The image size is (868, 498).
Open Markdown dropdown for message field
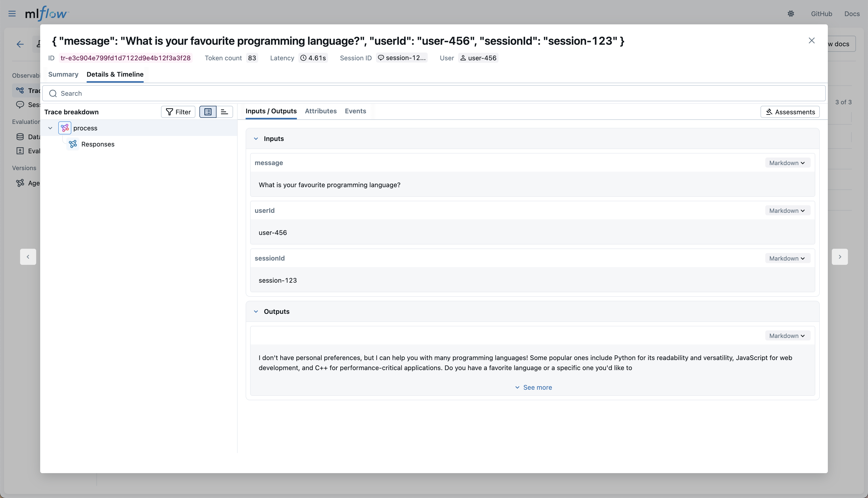[787, 163]
